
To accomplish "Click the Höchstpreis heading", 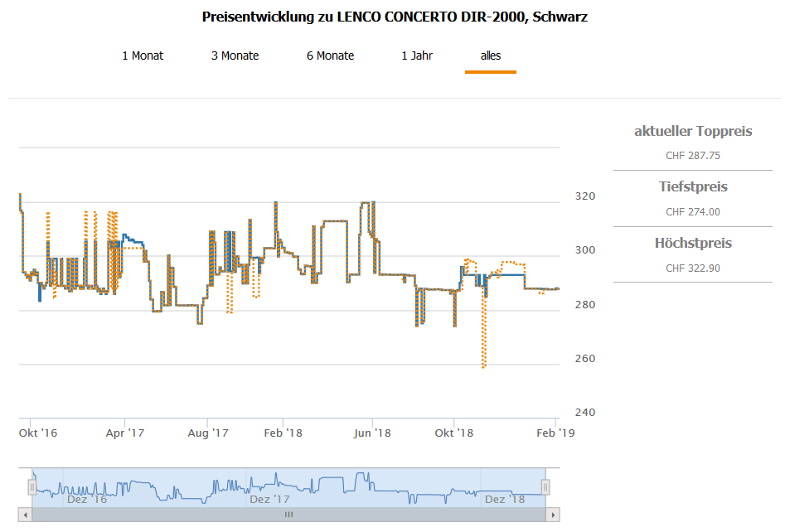I will 693,244.
